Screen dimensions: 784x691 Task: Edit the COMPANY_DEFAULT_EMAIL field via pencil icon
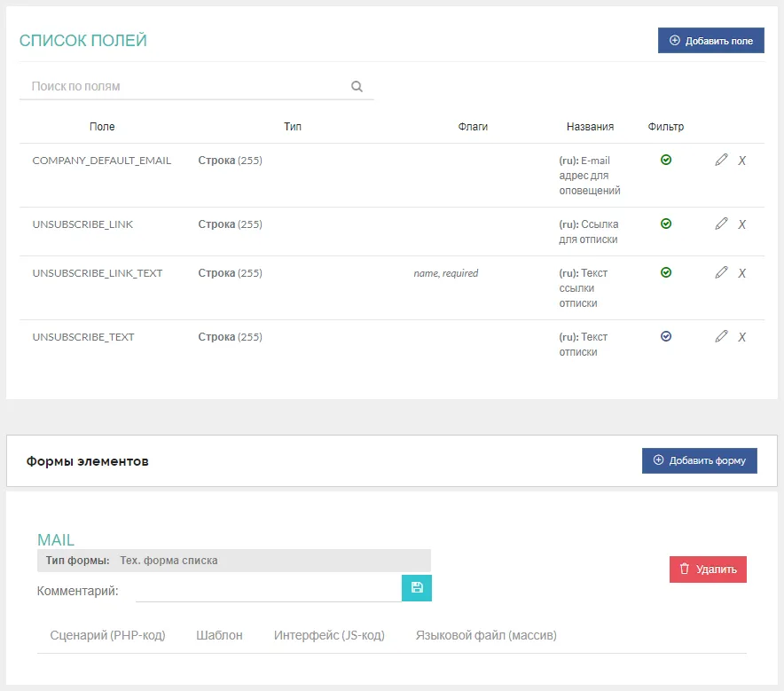coord(721,160)
